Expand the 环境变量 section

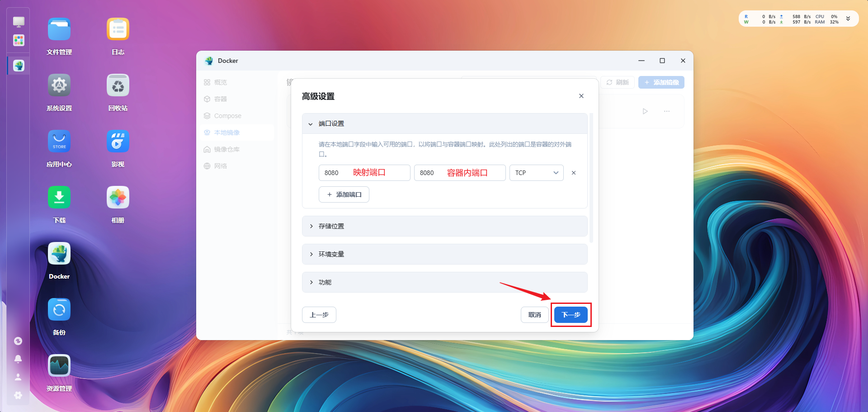click(x=445, y=254)
